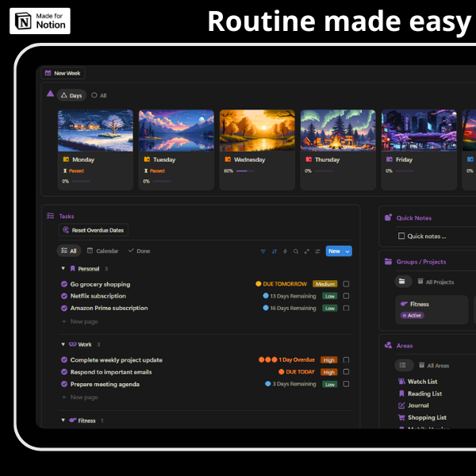This screenshot has width=476, height=476.
Task: Open the Journal area link
Action: coord(418,405)
